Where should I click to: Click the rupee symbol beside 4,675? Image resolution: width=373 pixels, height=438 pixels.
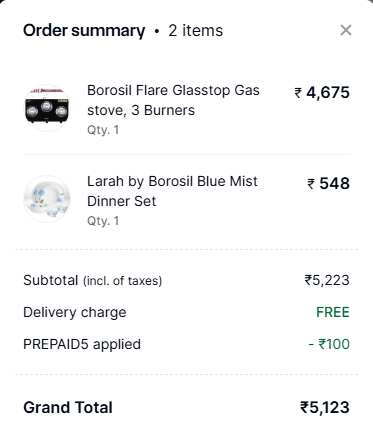(x=298, y=93)
